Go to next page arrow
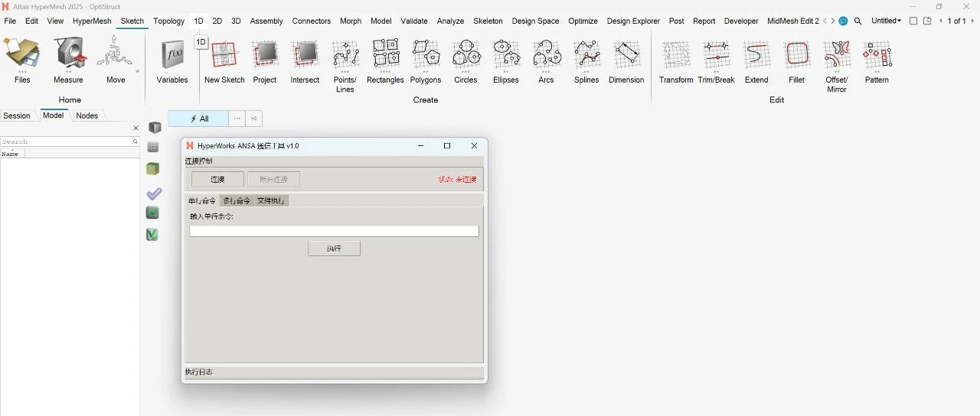980x416 pixels. pyautogui.click(x=972, y=21)
